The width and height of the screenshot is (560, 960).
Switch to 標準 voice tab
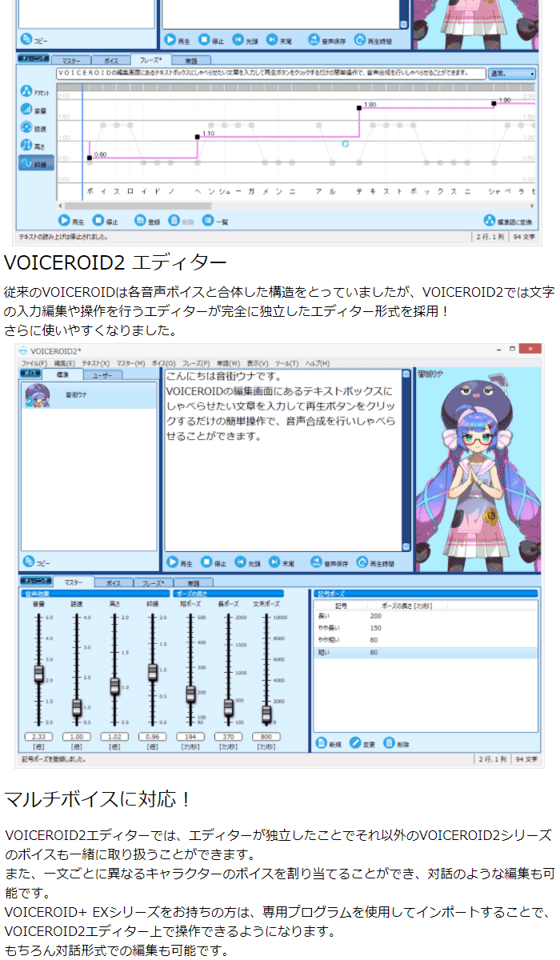(61, 374)
